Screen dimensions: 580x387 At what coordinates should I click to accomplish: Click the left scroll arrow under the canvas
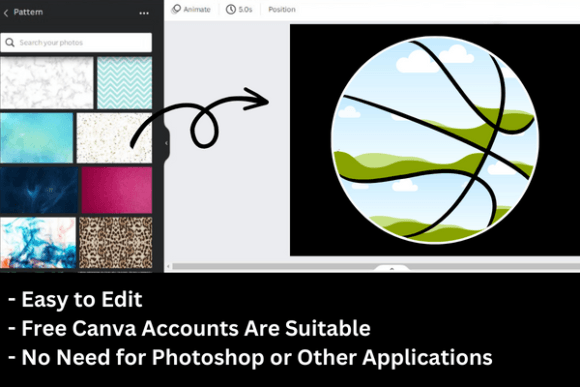[x=168, y=266]
